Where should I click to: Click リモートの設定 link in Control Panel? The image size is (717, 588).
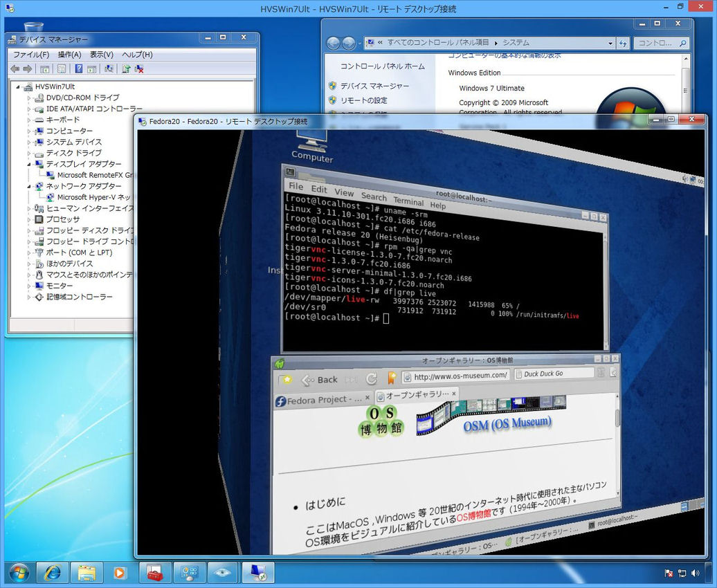363,100
